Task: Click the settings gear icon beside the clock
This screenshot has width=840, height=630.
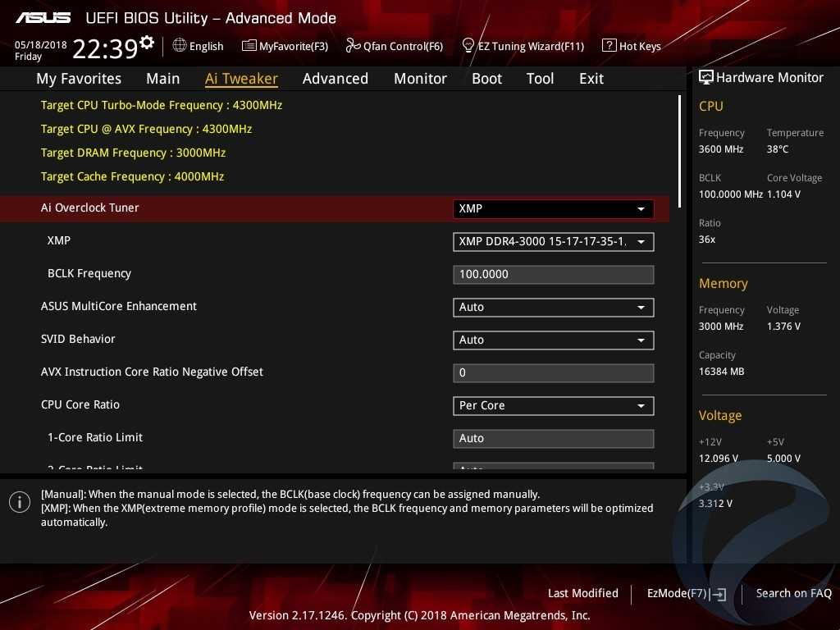Action: click(x=147, y=42)
